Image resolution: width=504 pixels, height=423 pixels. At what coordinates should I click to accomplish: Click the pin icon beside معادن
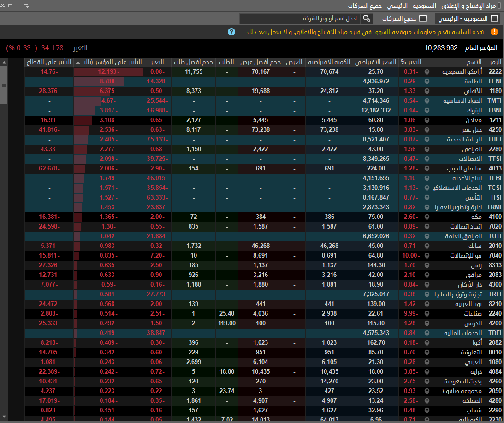[427, 120]
